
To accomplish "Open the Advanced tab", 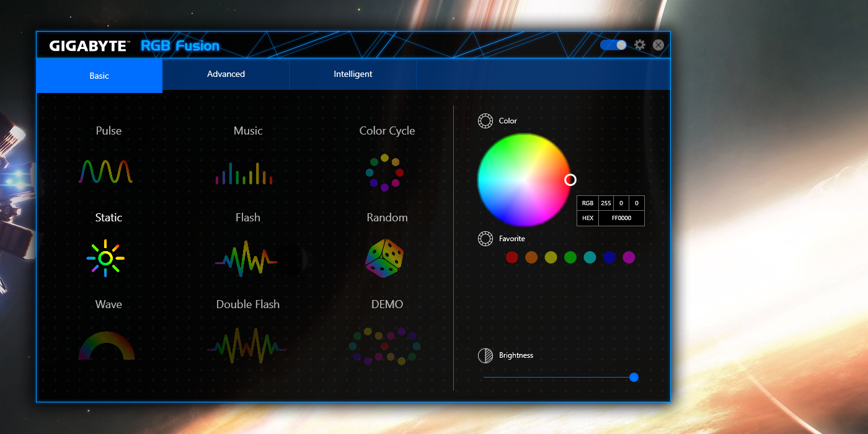I will pyautogui.click(x=226, y=74).
